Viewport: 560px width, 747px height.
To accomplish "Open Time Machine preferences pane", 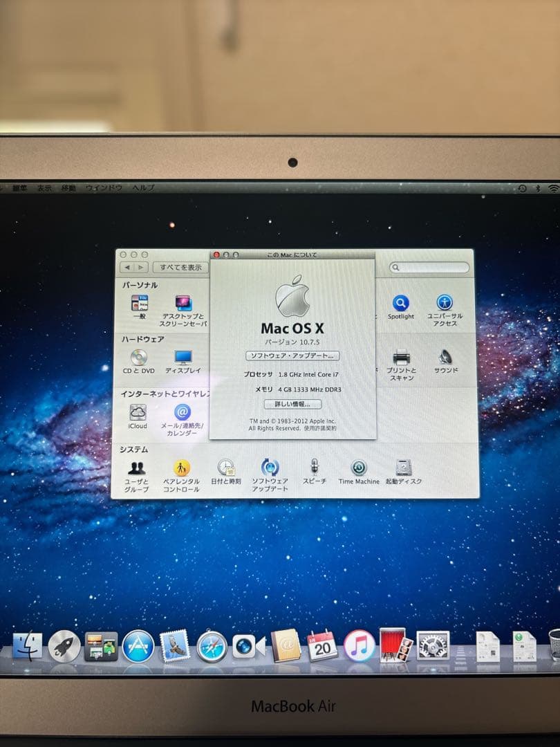I will tap(359, 472).
